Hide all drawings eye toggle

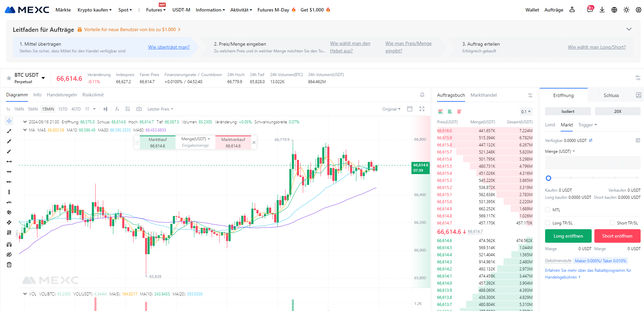[x=9, y=255]
